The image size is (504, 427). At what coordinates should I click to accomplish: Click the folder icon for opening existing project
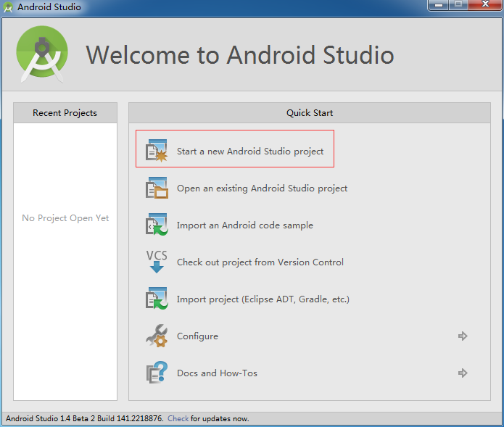(x=157, y=188)
